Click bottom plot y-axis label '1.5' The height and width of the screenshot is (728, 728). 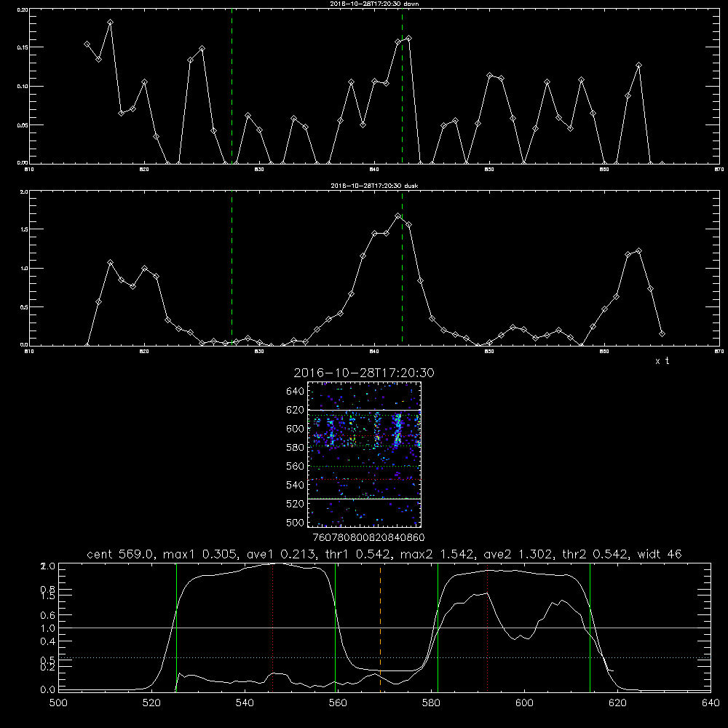tap(48, 596)
